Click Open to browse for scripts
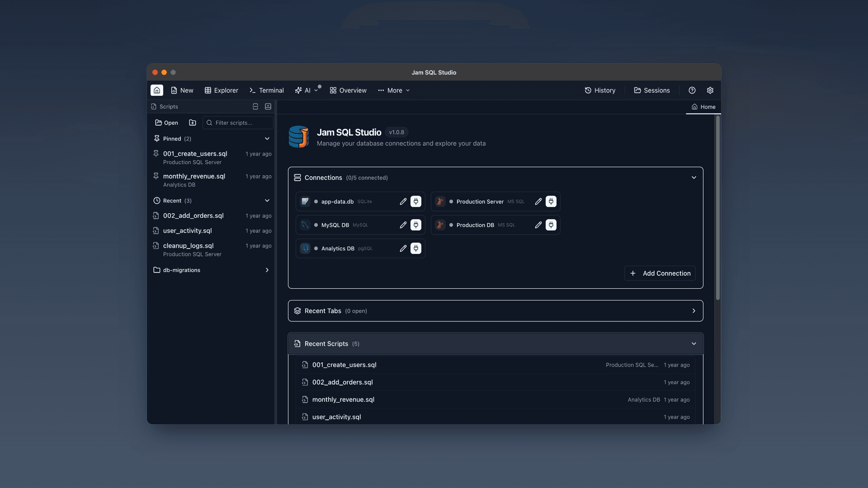 tap(166, 122)
